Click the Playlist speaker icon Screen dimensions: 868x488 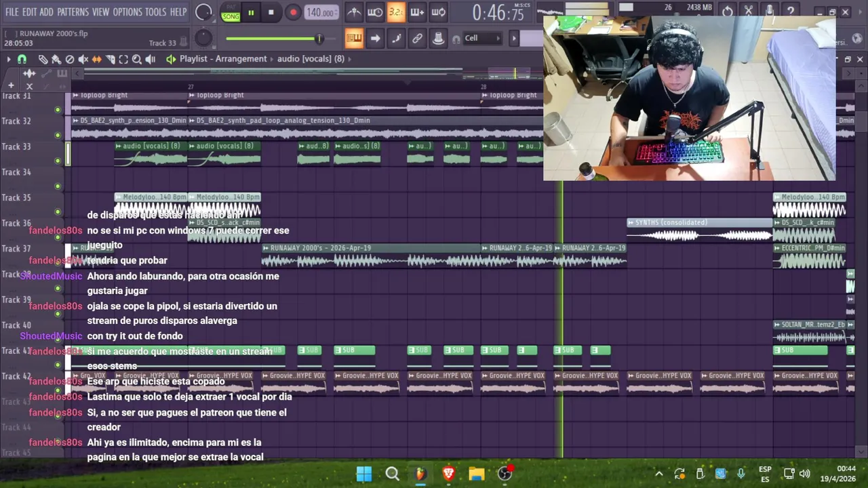171,60
